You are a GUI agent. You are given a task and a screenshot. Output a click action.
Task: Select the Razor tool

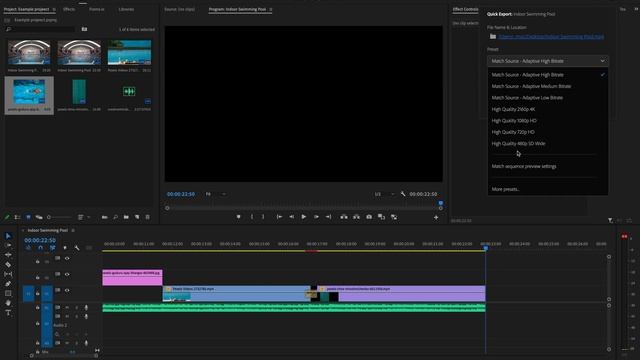point(8,264)
